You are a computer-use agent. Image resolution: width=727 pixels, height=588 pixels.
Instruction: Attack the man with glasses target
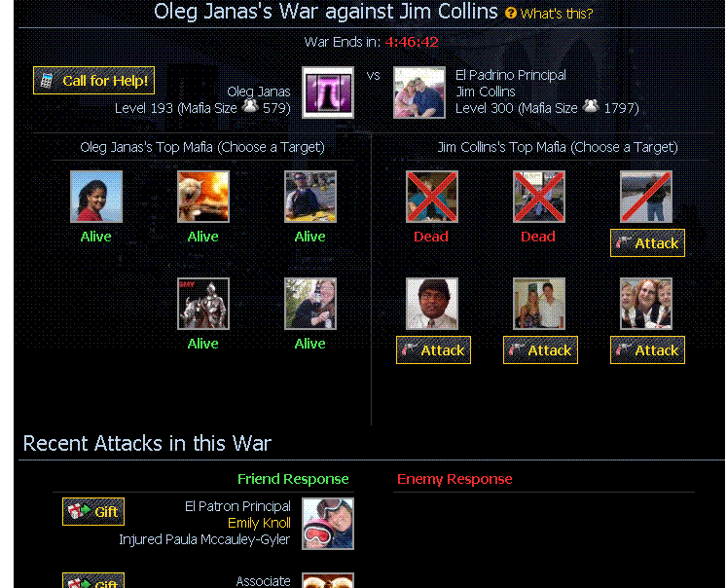coord(433,350)
